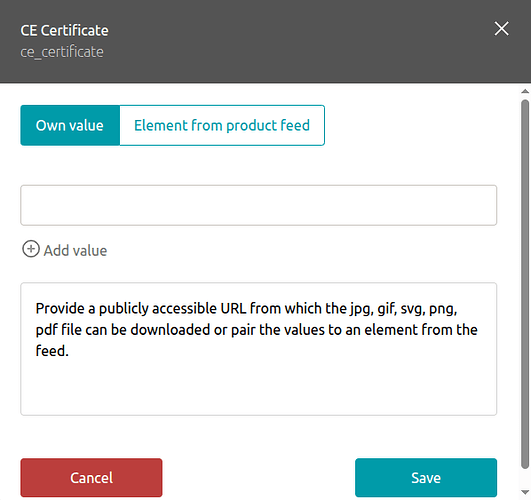531x500 pixels.
Task: Click the plus circle icon beside Add value
Action: coord(31,249)
